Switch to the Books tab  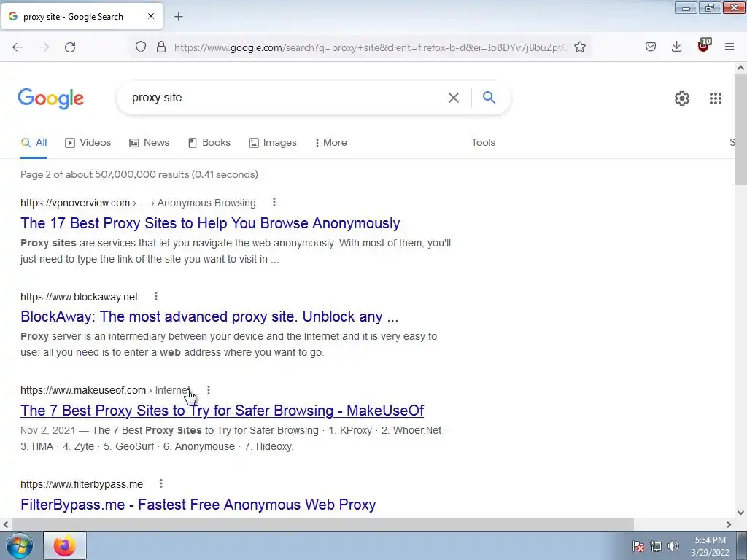coord(209,142)
